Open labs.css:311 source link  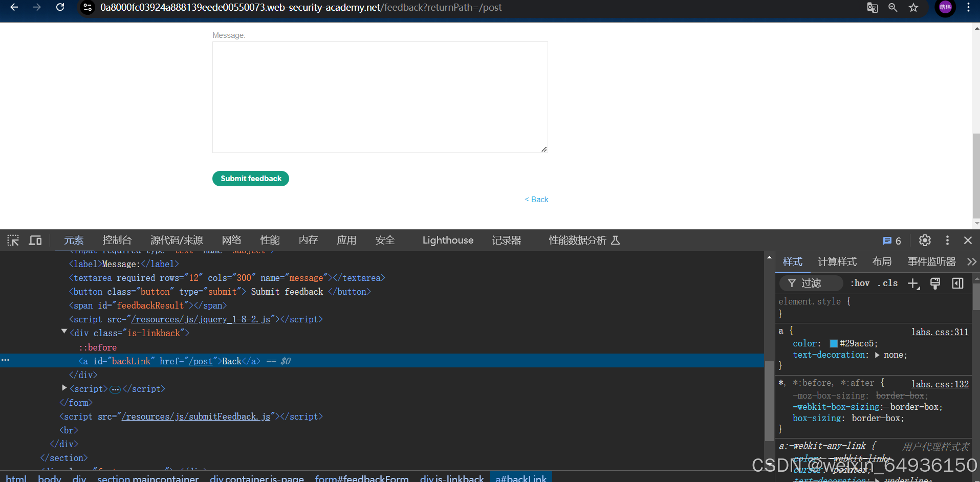coord(940,332)
